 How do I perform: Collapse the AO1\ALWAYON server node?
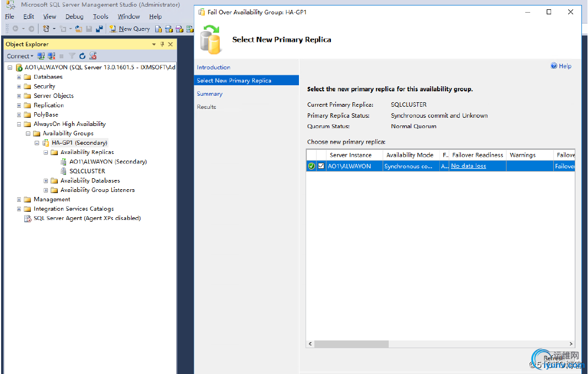10,68
